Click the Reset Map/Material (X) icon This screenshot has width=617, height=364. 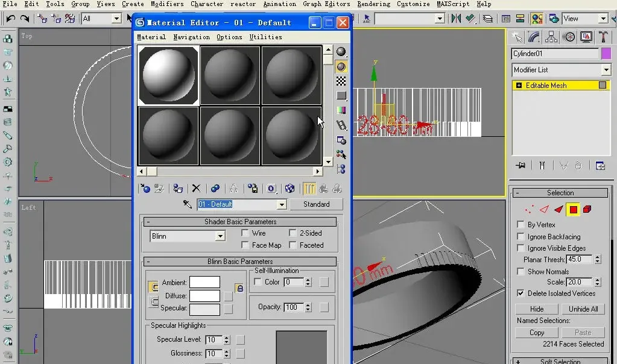tap(196, 189)
